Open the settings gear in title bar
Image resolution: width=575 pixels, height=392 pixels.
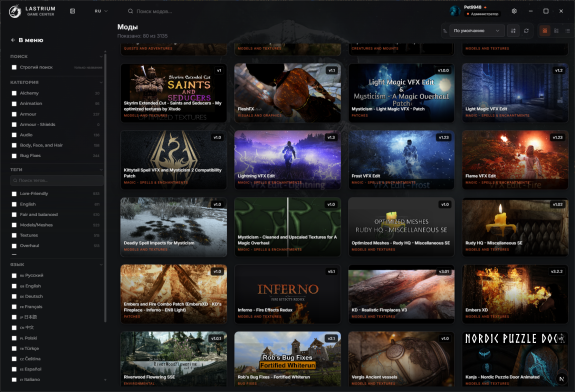514,11
